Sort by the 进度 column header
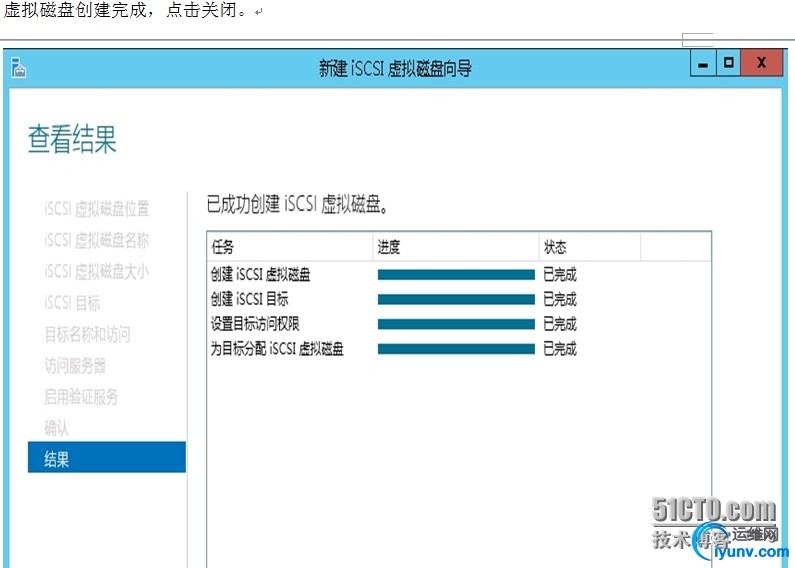 [456, 247]
